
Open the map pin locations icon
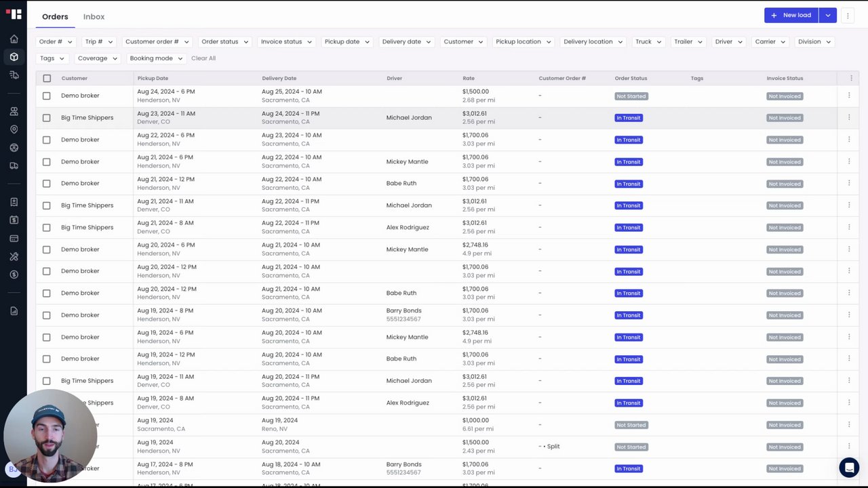click(x=14, y=129)
